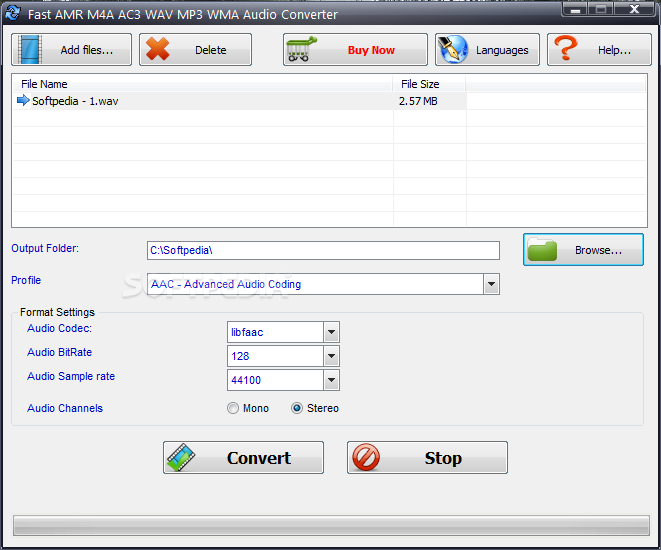661x550 pixels.
Task: Click the Browse folder button
Action: [x=583, y=250]
